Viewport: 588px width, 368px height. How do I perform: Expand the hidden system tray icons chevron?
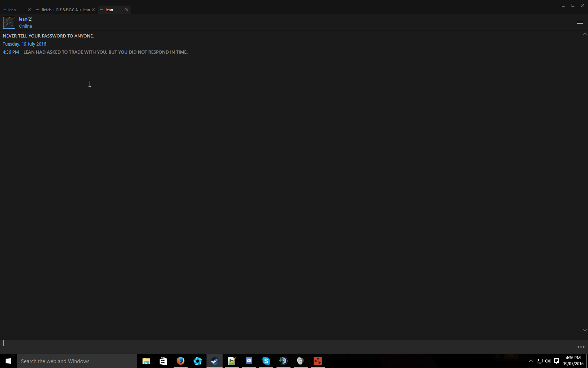pyautogui.click(x=531, y=361)
